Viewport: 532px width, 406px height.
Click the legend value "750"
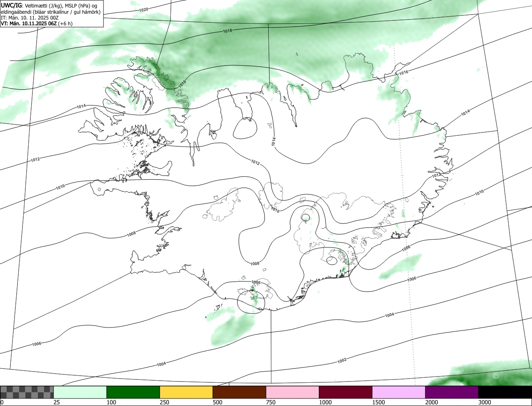(x=271, y=402)
